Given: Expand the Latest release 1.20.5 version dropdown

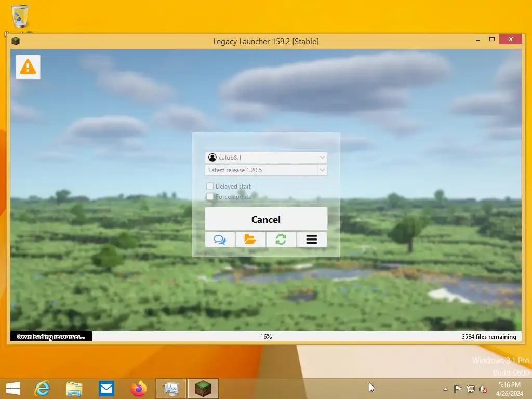Looking at the screenshot, I should tap(322, 170).
